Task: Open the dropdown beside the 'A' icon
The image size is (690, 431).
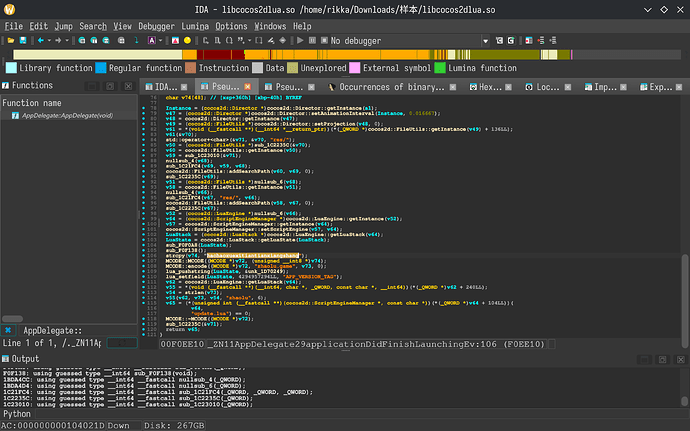Action: click(160, 41)
